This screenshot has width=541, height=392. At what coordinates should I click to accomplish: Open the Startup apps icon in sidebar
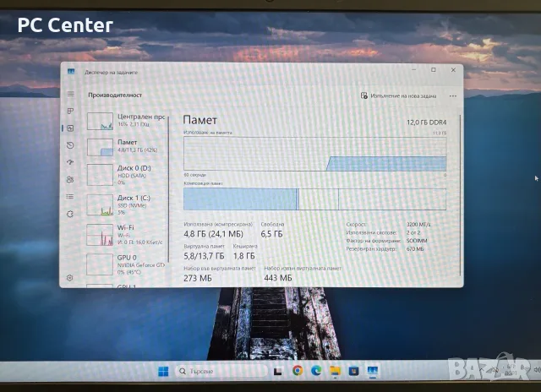pos(70,162)
